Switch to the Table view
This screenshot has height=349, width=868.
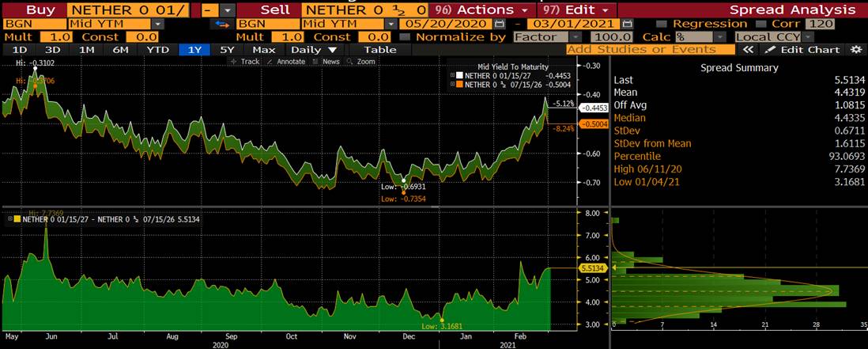pos(379,49)
